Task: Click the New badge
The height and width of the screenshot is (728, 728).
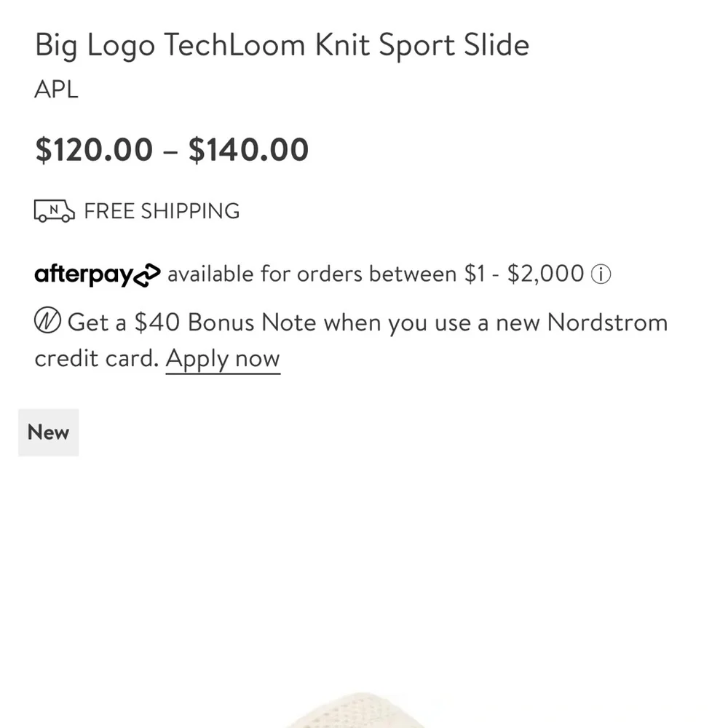Action: click(48, 432)
